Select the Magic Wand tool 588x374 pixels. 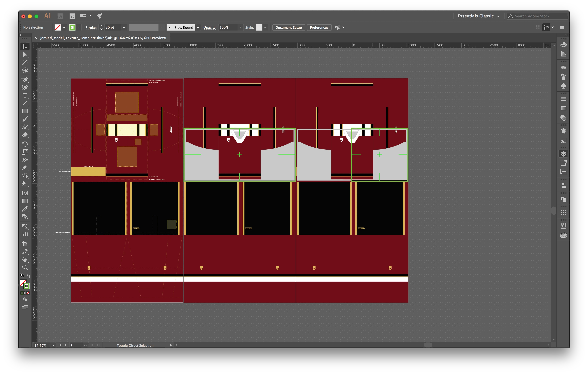pyautogui.click(x=25, y=62)
